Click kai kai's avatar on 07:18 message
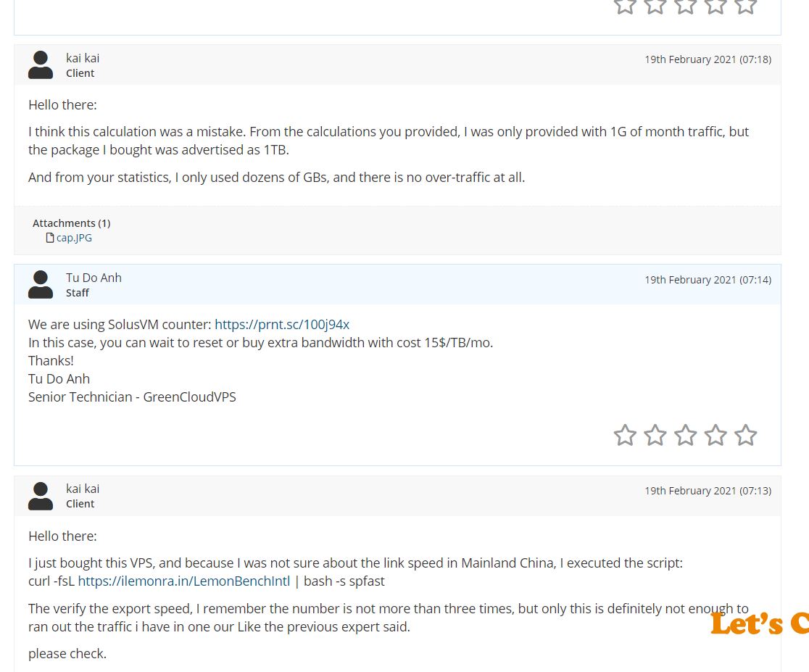Screen dimensions: 809x672 (41, 65)
